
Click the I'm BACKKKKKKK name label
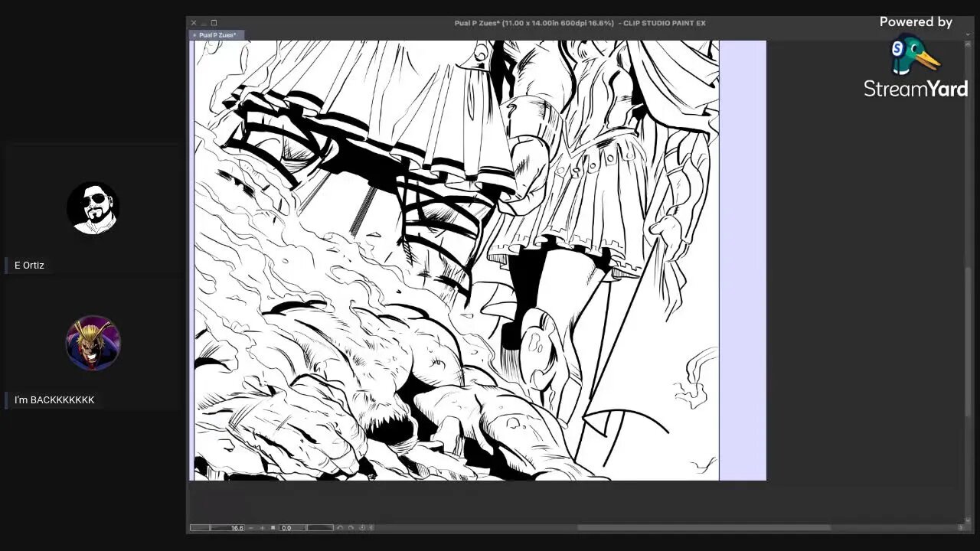click(54, 400)
